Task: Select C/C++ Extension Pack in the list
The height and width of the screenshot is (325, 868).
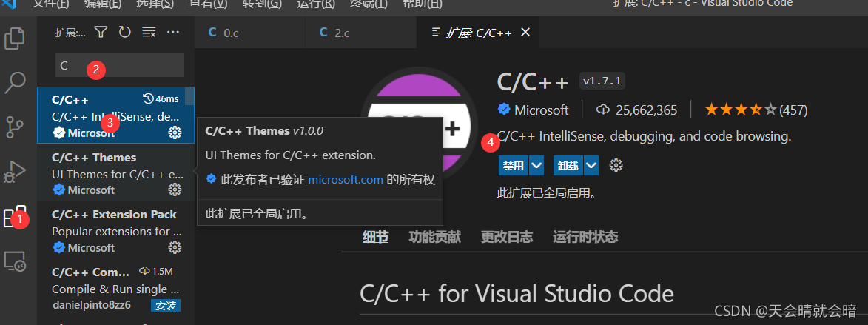Action: [115, 230]
